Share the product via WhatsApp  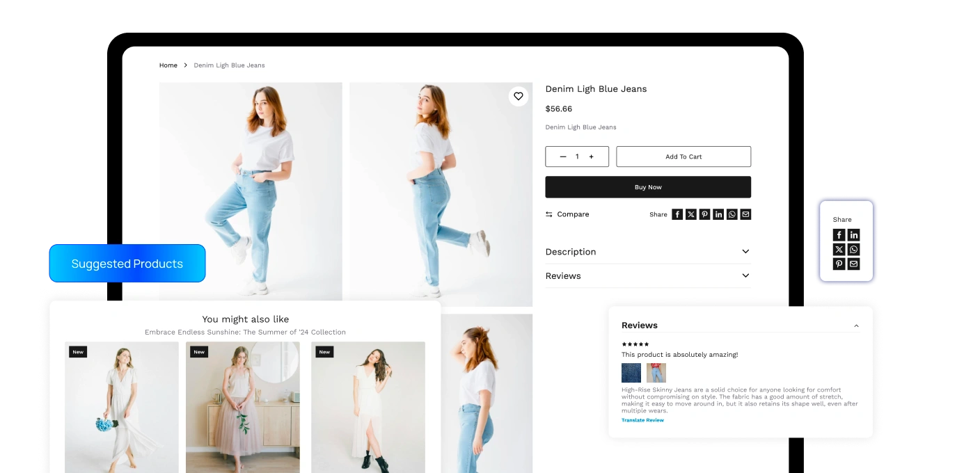(x=732, y=214)
